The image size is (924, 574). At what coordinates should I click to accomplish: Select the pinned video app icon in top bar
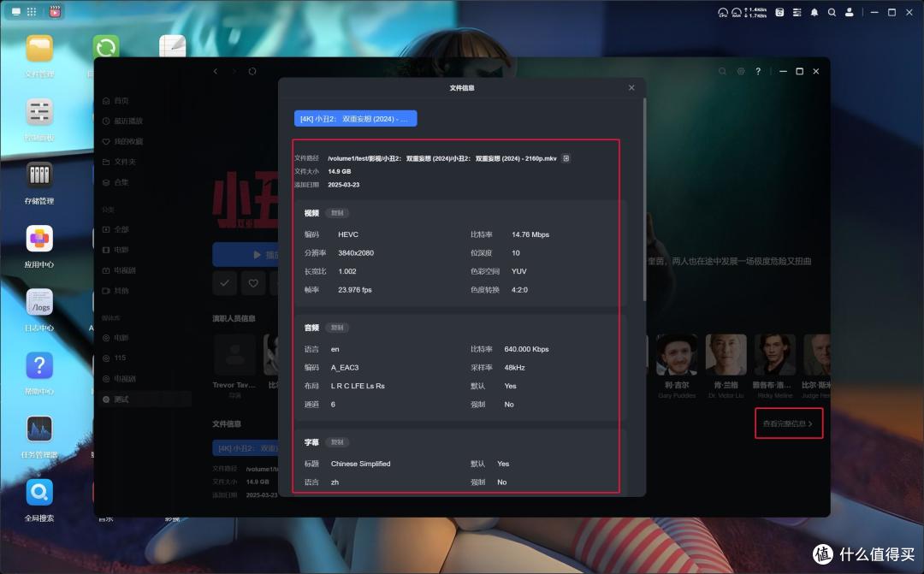(x=55, y=11)
